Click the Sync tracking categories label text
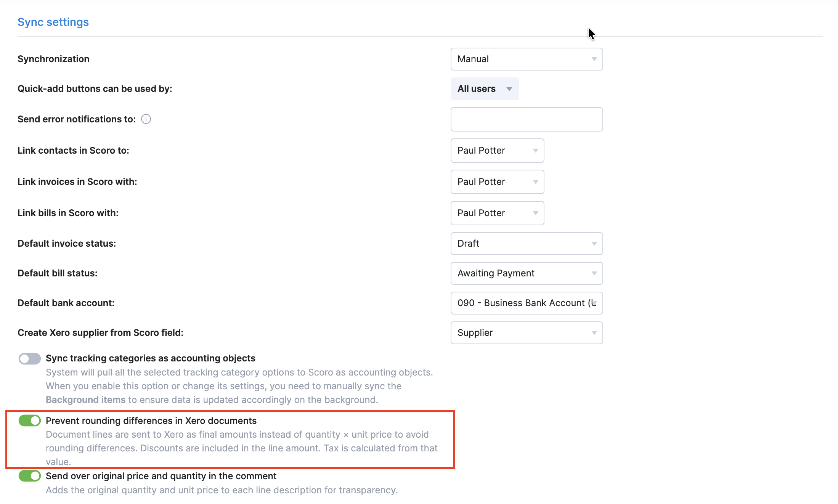 tap(150, 358)
